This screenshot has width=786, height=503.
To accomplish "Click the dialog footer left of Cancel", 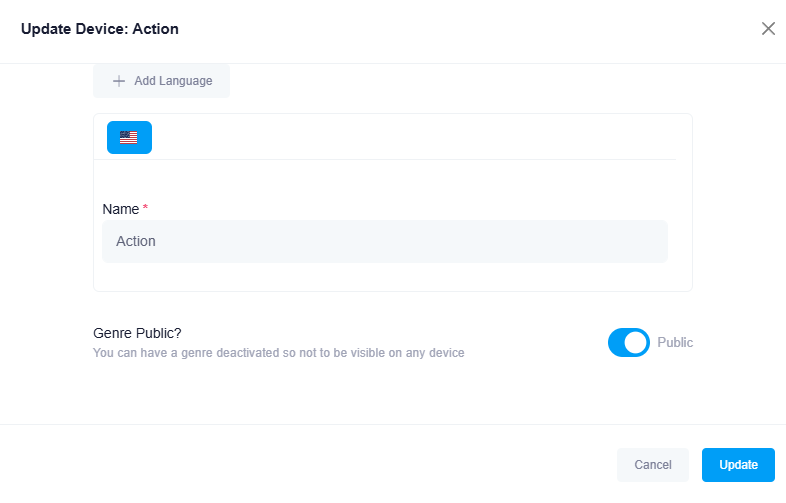I will [x=300, y=465].
